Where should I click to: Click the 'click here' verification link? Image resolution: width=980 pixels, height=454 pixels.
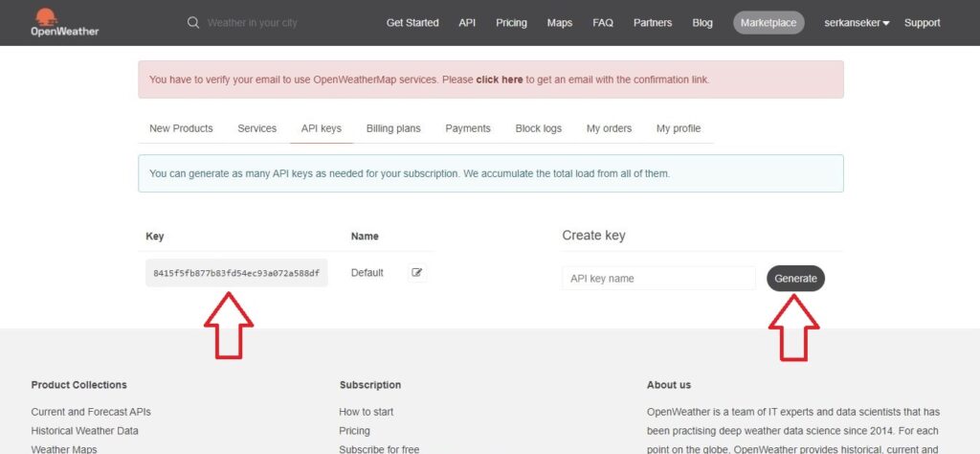pyautogui.click(x=500, y=79)
